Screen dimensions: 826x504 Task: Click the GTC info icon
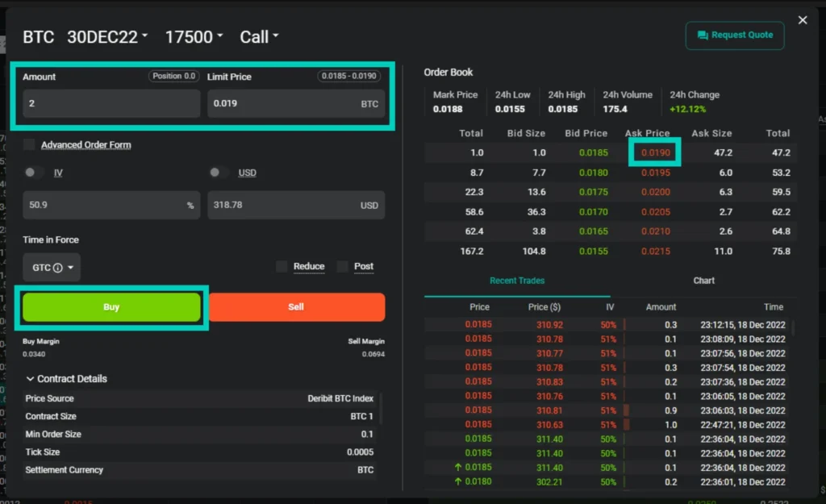pos(58,268)
